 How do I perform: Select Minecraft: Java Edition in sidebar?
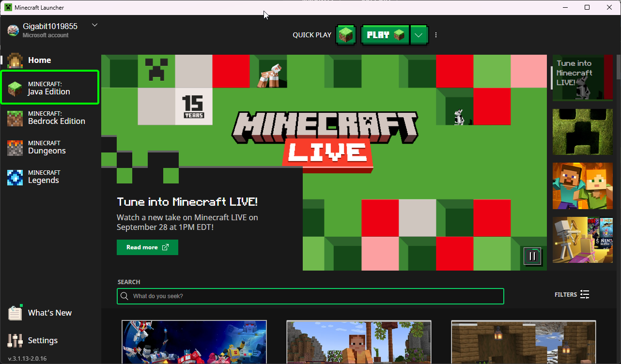(49, 88)
